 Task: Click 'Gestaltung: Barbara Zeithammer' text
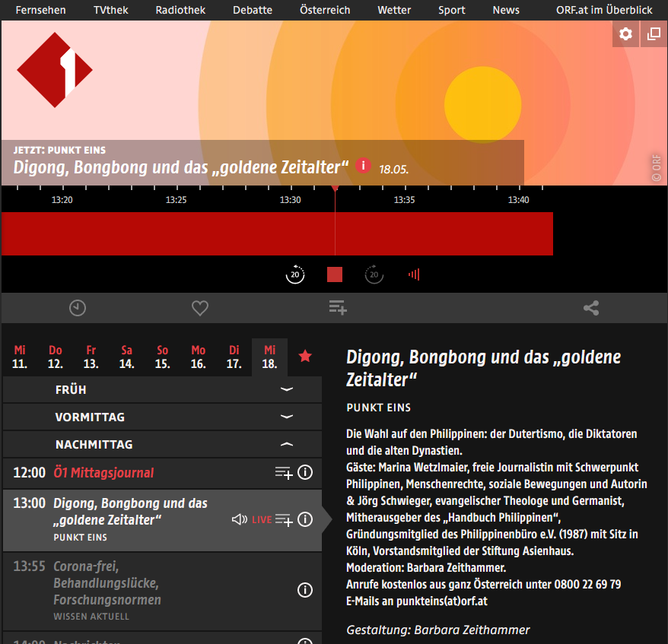pos(438,630)
